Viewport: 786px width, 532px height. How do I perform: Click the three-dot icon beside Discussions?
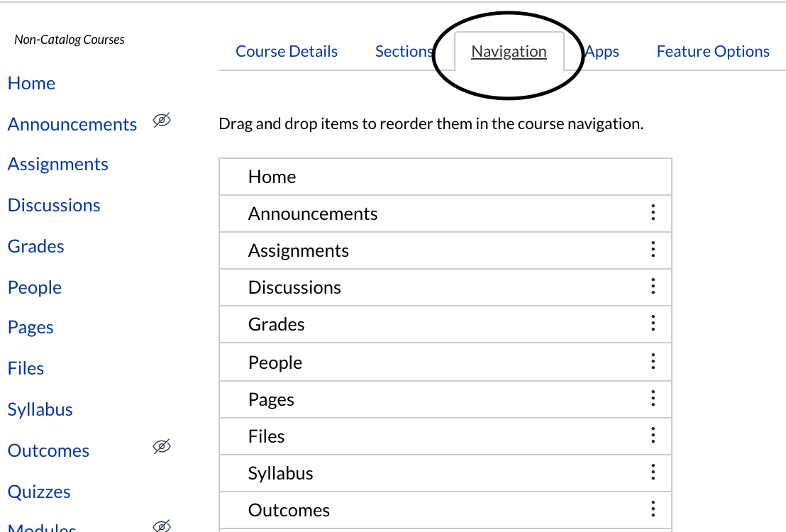click(653, 287)
